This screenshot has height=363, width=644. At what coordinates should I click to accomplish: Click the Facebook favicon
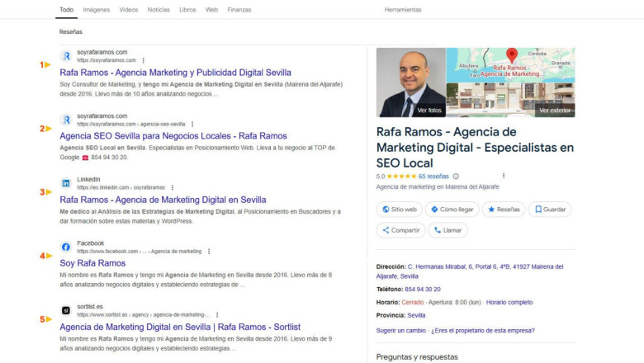pyautogui.click(x=66, y=247)
